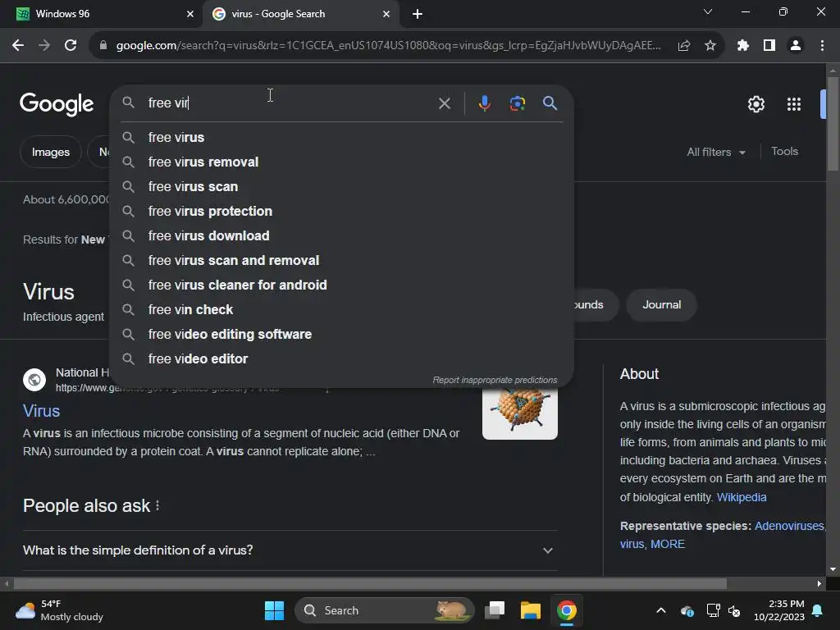Click the browser forward arrow
The height and width of the screenshot is (630, 840).
44,46
